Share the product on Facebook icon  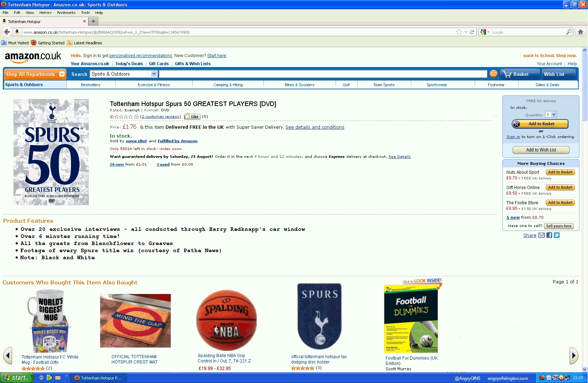(x=549, y=235)
